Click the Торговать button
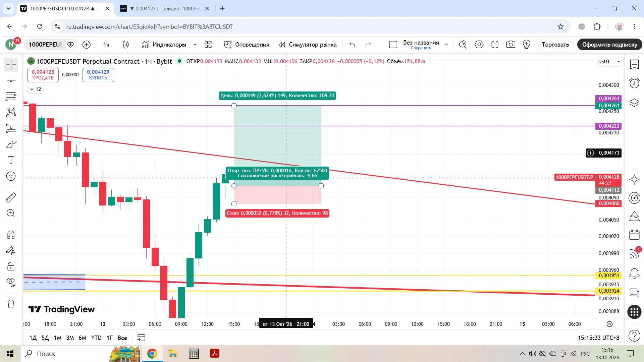644x362 pixels. click(x=555, y=45)
